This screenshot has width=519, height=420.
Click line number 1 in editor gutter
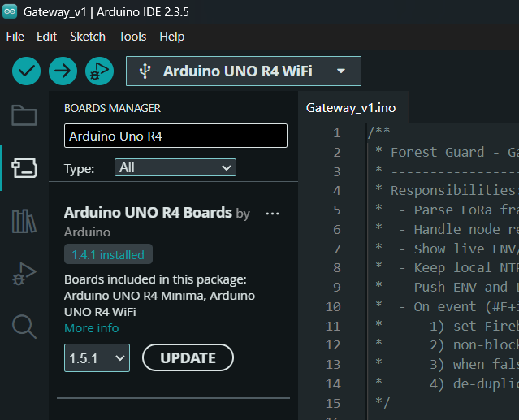click(336, 133)
